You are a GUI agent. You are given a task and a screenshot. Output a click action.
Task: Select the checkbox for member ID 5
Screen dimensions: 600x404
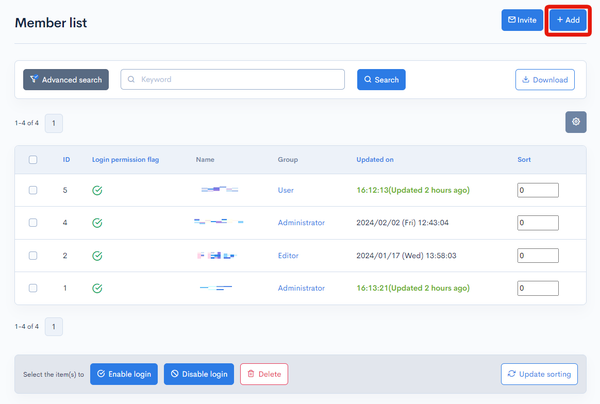point(33,190)
